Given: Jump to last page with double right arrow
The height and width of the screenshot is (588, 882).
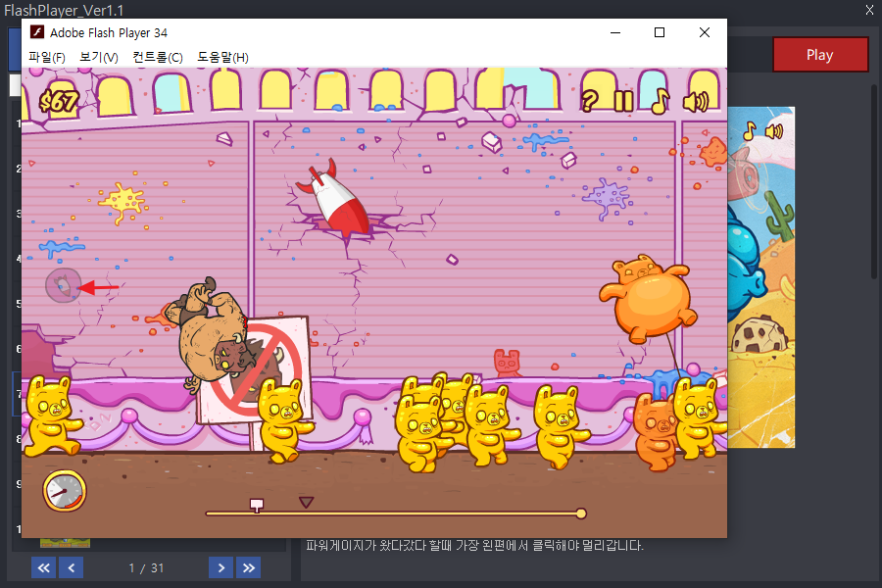Looking at the screenshot, I should pyautogui.click(x=249, y=567).
